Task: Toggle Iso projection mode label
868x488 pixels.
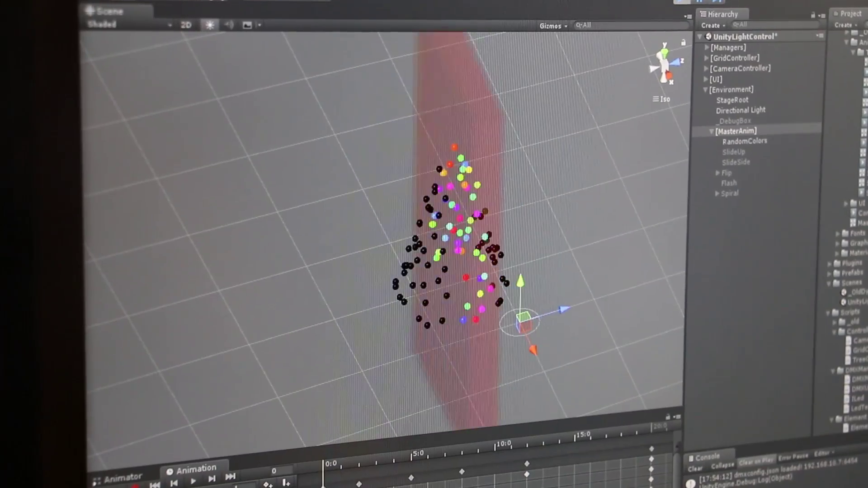Action: [661, 99]
